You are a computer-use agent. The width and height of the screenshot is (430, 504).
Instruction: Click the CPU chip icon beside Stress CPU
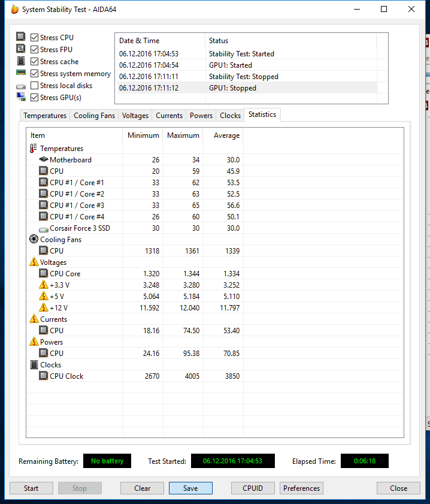point(21,37)
